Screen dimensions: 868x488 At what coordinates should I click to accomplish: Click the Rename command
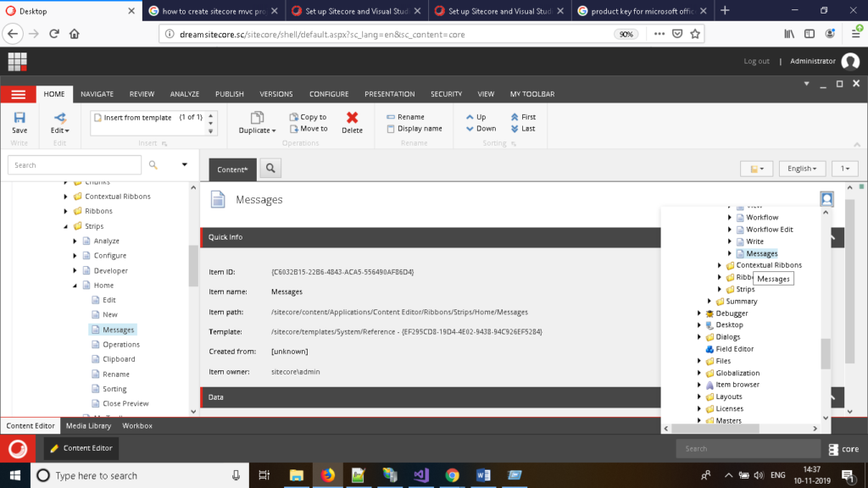pos(405,117)
